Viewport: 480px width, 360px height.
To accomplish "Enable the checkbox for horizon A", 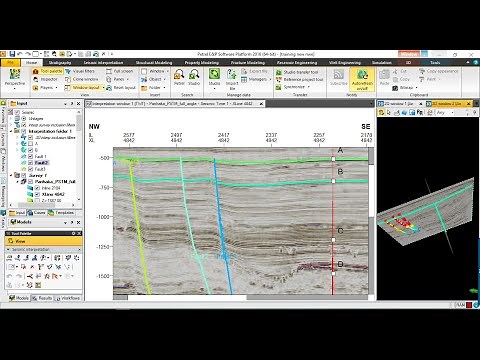I will pyautogui.click(x=31, y=144).
